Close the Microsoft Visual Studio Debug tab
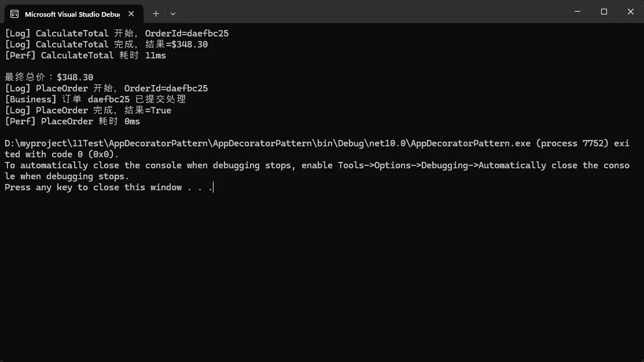The height and width of the screenshot is (362, 644). 133,14
